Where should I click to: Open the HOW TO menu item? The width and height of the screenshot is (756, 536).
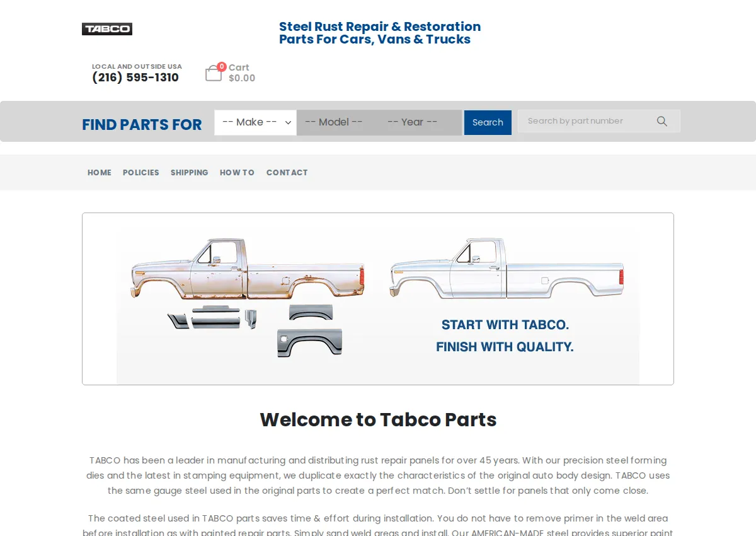click(237, 172)
